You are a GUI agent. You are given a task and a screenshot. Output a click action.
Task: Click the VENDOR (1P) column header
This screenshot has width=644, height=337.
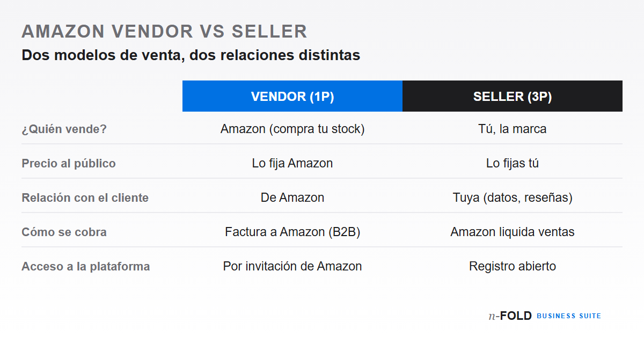pyautogui.click(x=292, y=96)
